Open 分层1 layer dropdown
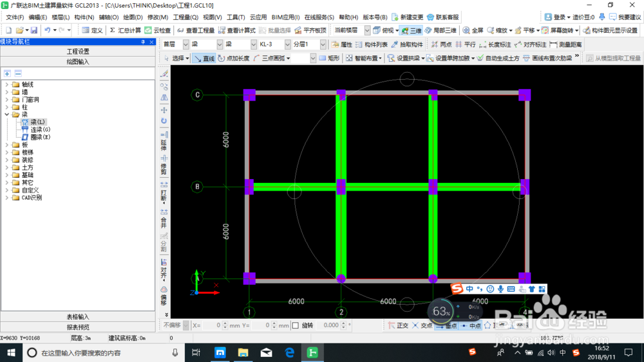Screen dimensions: 644x362 tap(323, 44)
